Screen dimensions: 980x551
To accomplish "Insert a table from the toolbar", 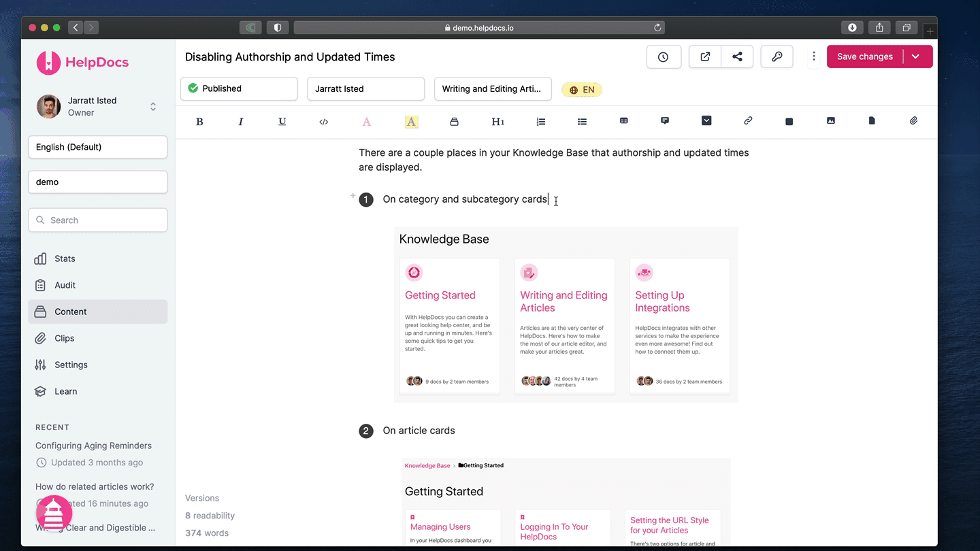I will click(x=623, y=120).
